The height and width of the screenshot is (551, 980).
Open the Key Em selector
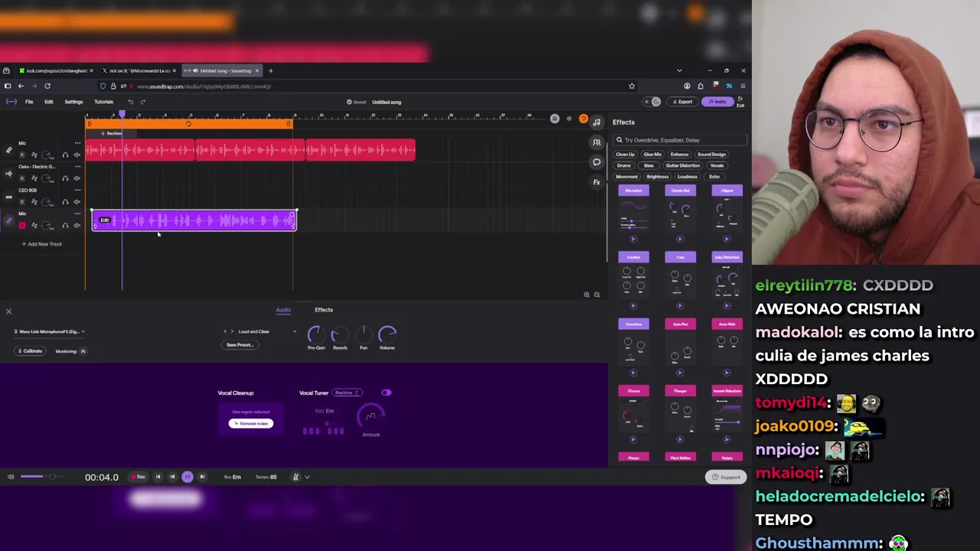click(232, 477)
